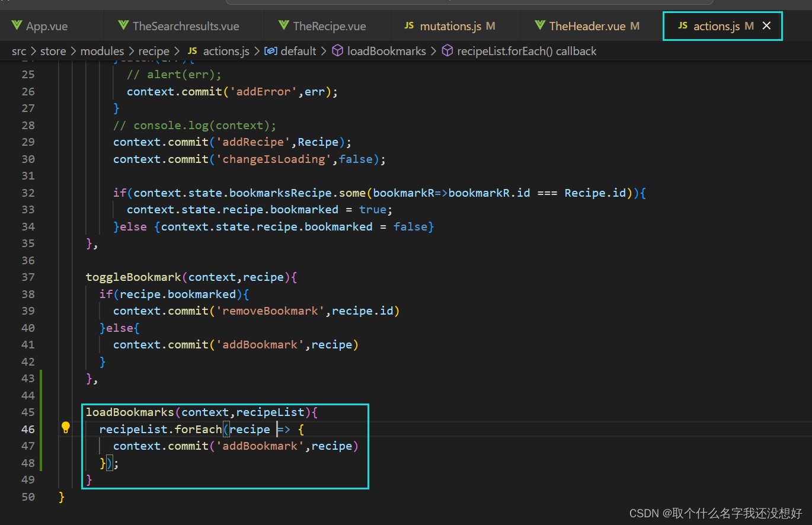Screen dimensions: 812x525
Task: Click 'recipe.bookmarked' on line 38
Action: (x=178, y=294)
